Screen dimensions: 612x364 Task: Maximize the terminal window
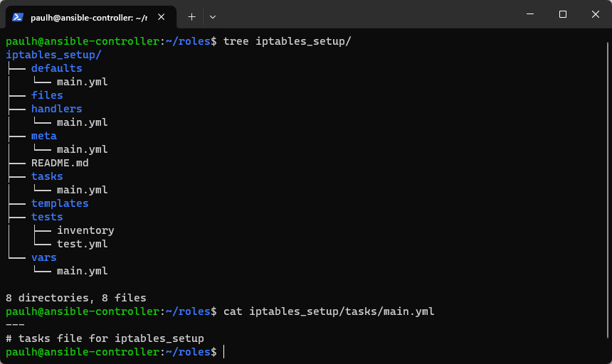point(562,14)
